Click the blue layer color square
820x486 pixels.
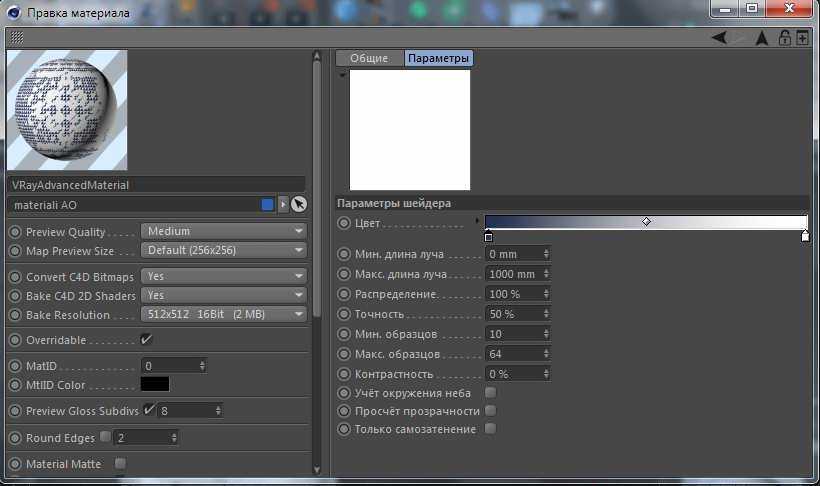pos(267,204)
